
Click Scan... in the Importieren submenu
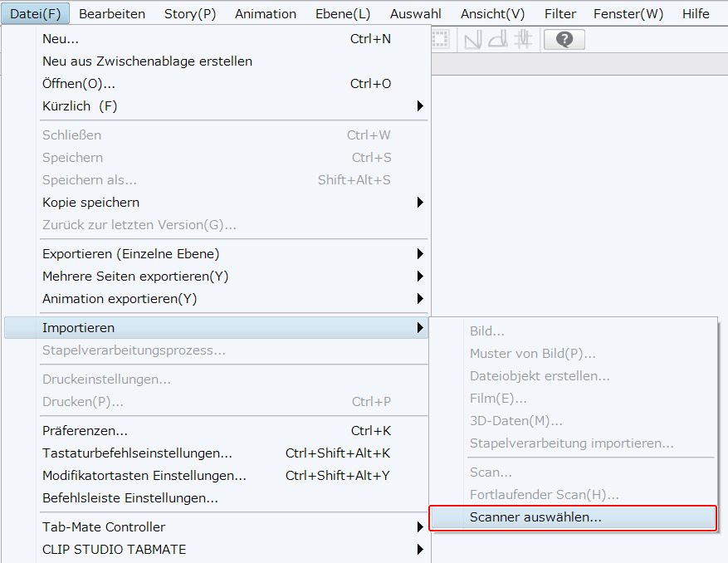click(x=574, y=472)
